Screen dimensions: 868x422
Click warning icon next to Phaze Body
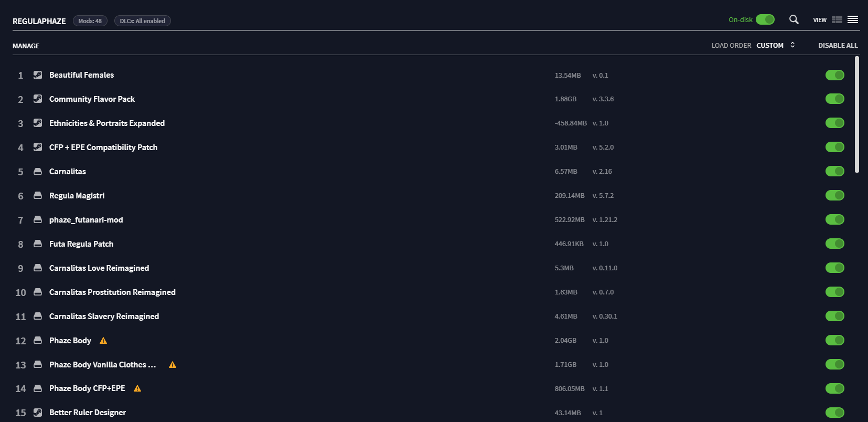[103, 341]
